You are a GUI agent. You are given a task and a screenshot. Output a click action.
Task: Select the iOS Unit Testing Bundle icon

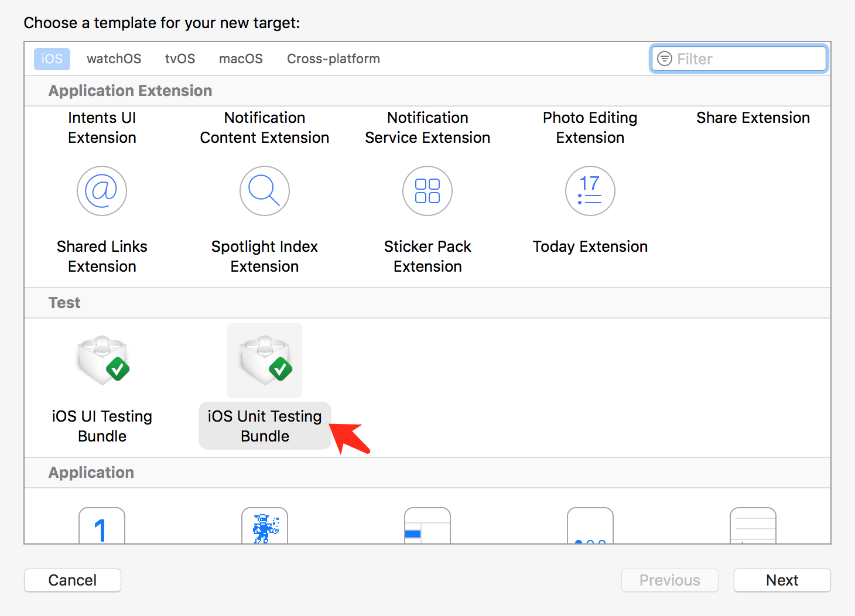coord(265,361)
